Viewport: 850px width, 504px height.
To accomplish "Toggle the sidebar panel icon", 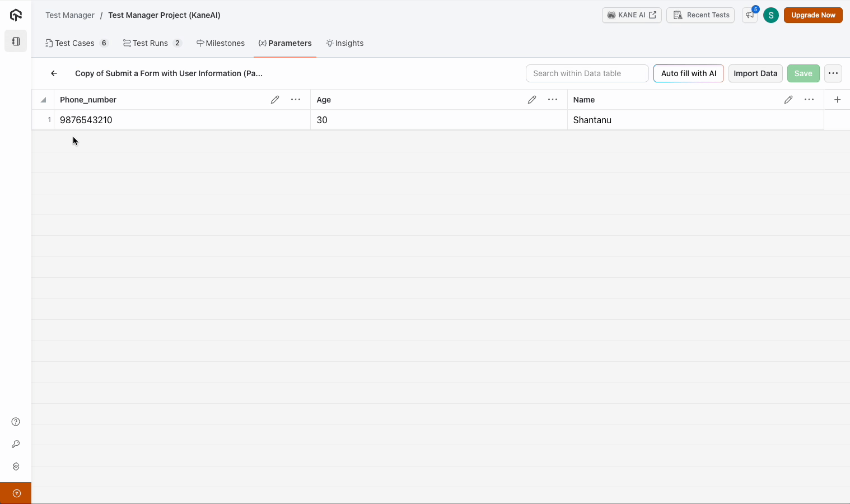I will click(x=16, y=41).
